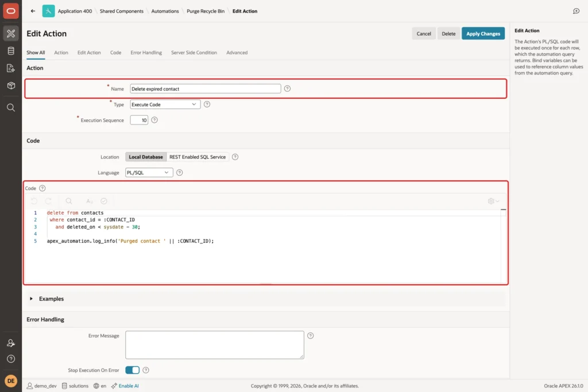Open SQL Workshop database icon

click(x=11, y=51)
